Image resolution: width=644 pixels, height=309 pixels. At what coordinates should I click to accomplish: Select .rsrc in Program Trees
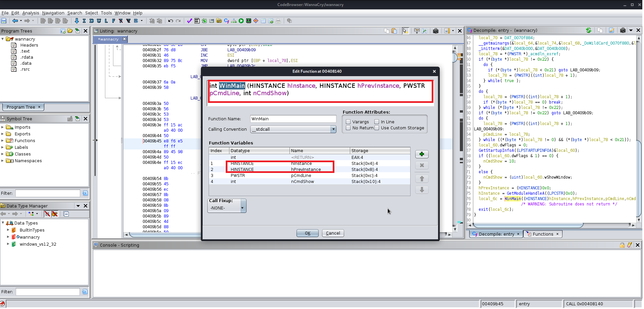pyautogui.click(x=25, y=69)
